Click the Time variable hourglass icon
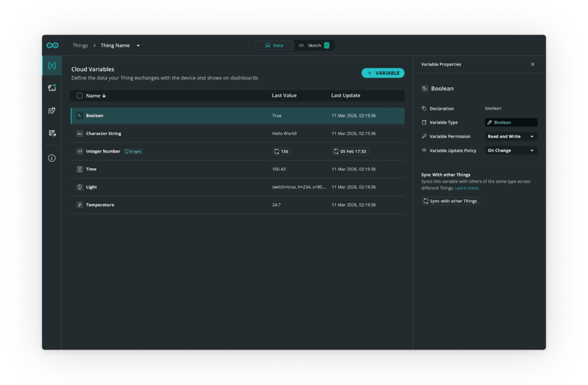The width and height of the screenshot is (588, 385). coord(80,169)
